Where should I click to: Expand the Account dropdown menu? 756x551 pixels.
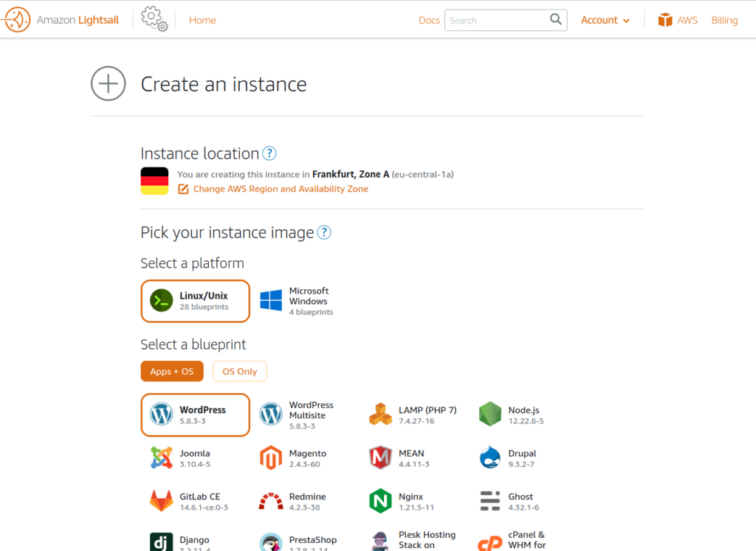click(x=605, y=20)
